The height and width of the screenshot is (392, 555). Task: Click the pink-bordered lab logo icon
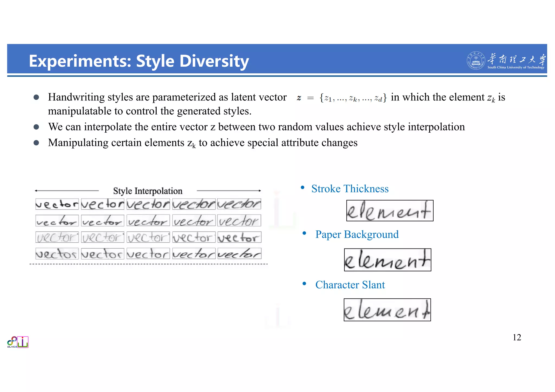point(23,342)
